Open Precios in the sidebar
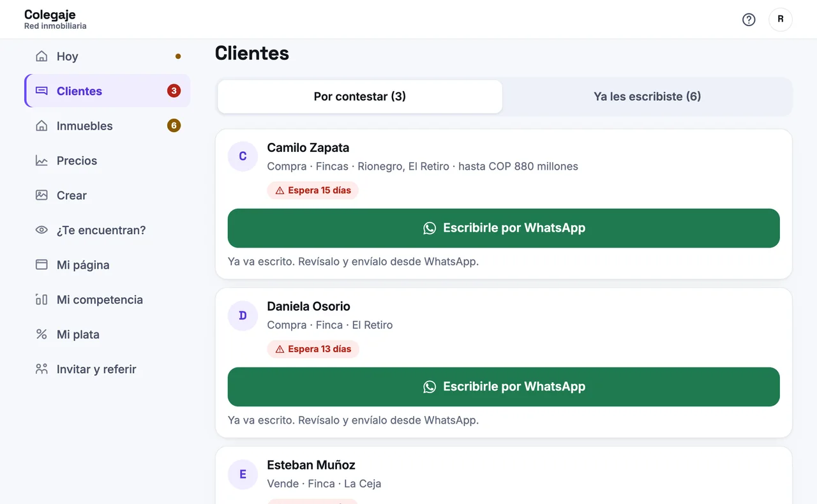The width and height of the screenshot is (817, 504). tap(107, 161)
